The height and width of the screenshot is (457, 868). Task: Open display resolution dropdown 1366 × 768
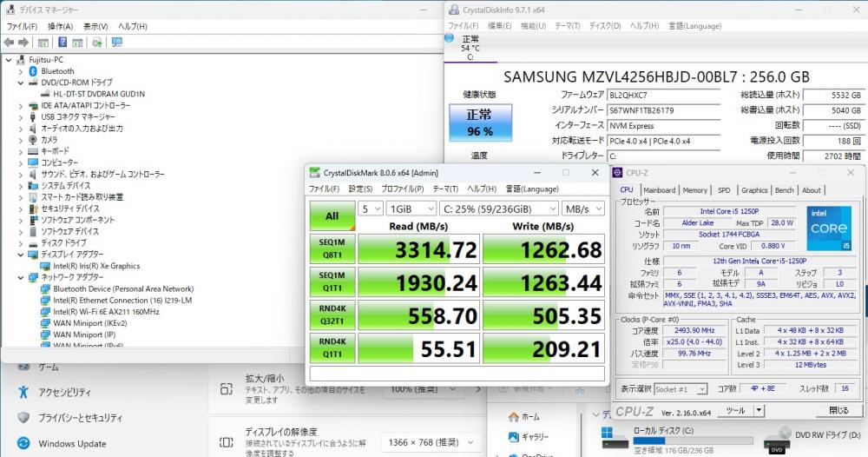click(x=431, y=442)
